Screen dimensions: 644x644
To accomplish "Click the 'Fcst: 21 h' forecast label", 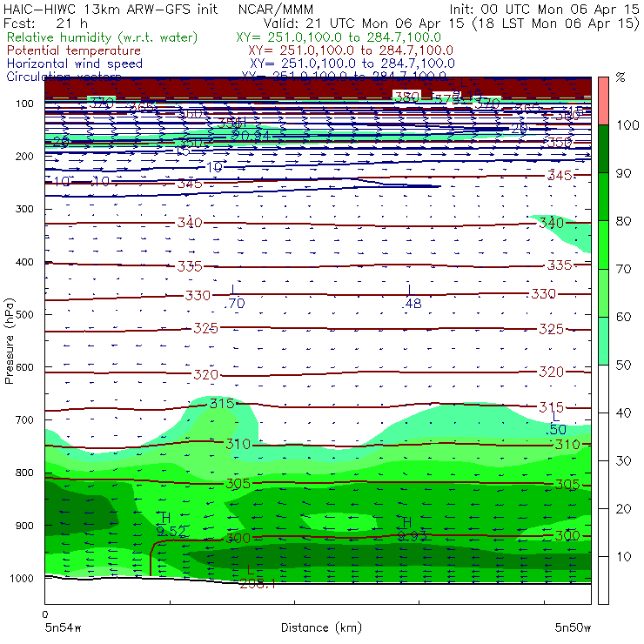I will [x=45, y=23].
